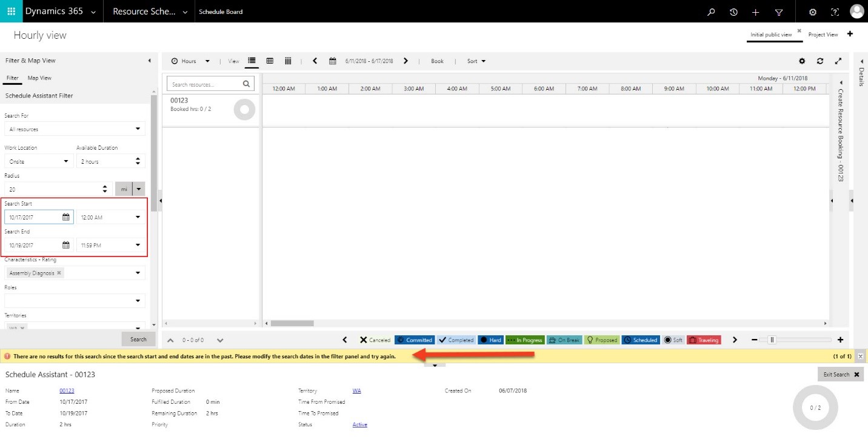Screen dimensions: 868x439
Task: Open schedule board settings gear
Action: coord(802,61)
